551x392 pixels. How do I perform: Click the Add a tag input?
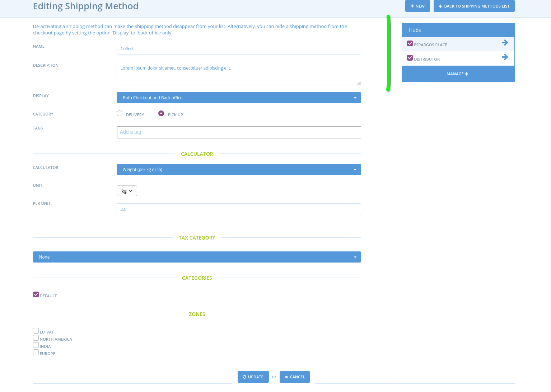point(239,132)
